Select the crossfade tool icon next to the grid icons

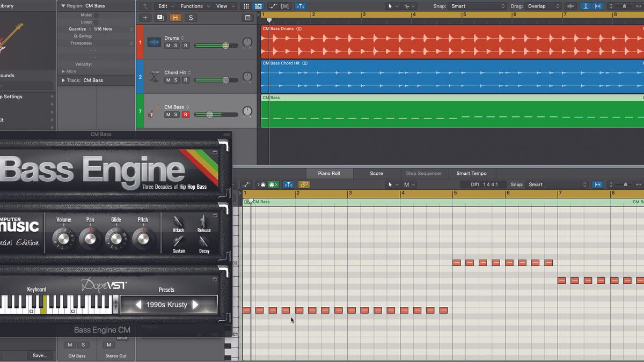click(x=285, y=6)
